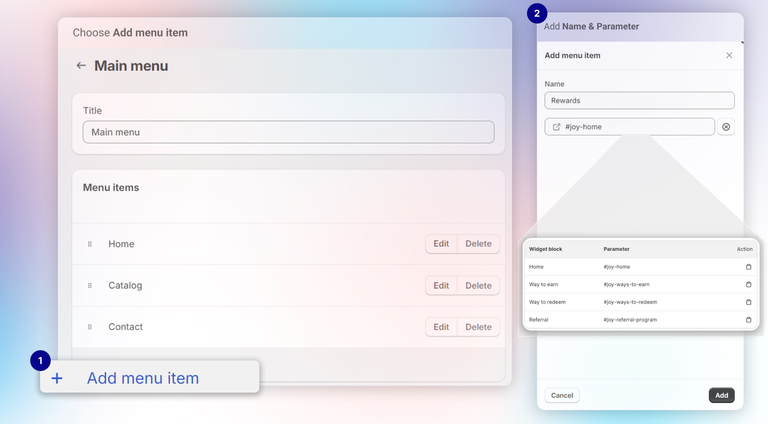Delete the Home menu item
768x424 pixels.
(478, 244)
